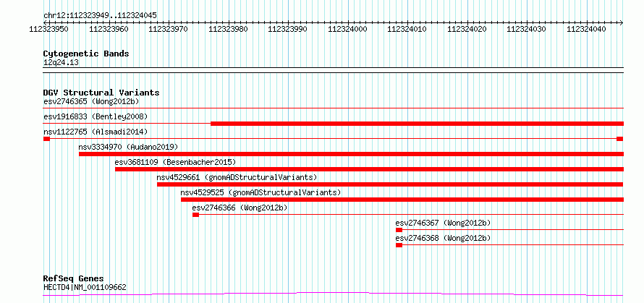This screenshot has height=303, width=644.
Task: Select variant esv1916833 (Bentley2008) label
Action: coord(96,116)
